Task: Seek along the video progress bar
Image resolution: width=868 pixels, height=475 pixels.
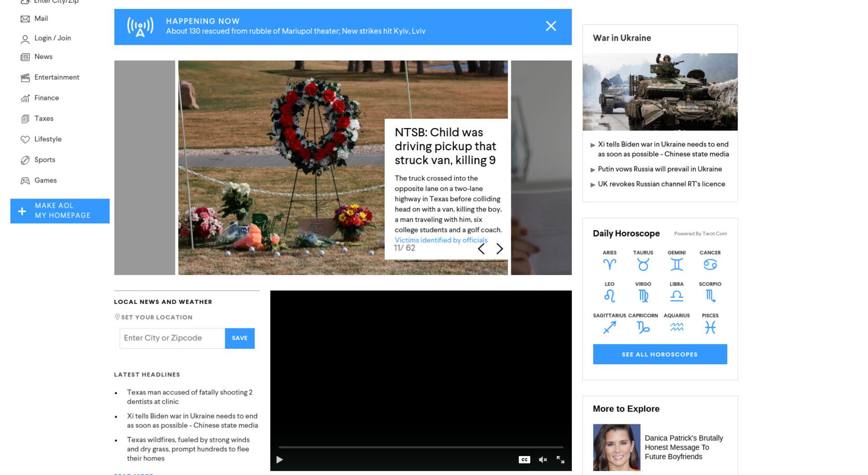Action: point(421,447)
